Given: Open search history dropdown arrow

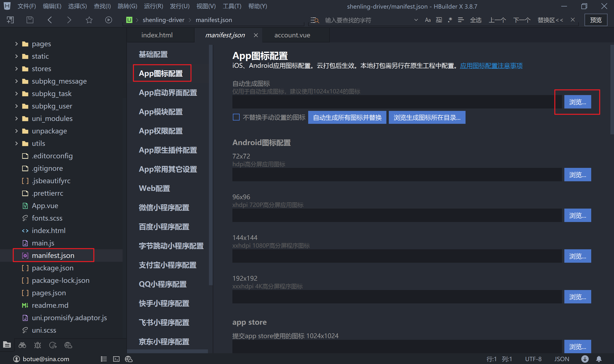Looking at the screenshot, I should pos(416,20).
